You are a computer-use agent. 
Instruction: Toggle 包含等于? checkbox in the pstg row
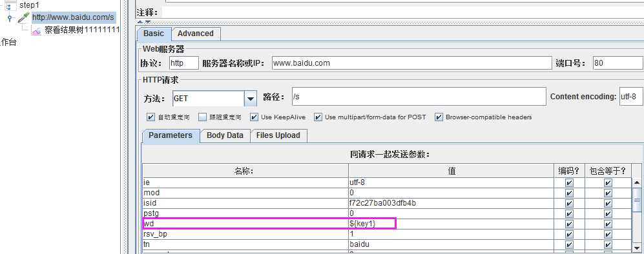608,213
